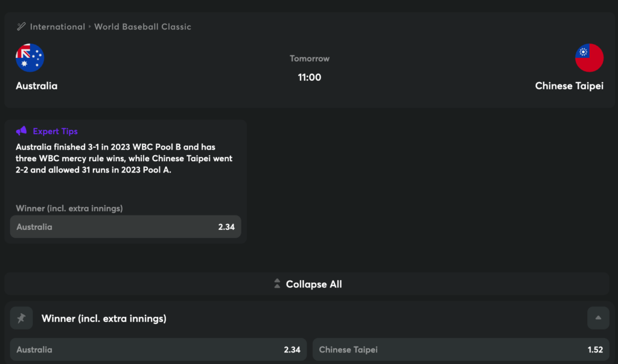Click the expert tip text about Australia's 2023 record

coord(124,158)
